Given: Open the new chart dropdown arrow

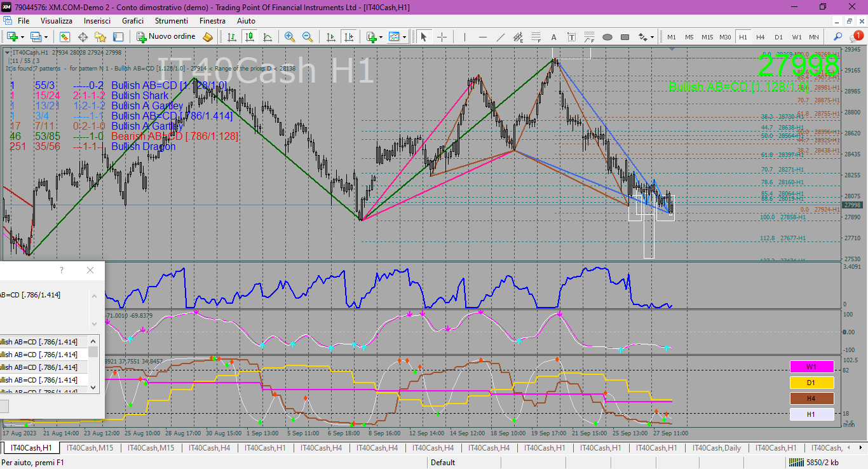Looking at the screenshot, I should coord(22,37).
